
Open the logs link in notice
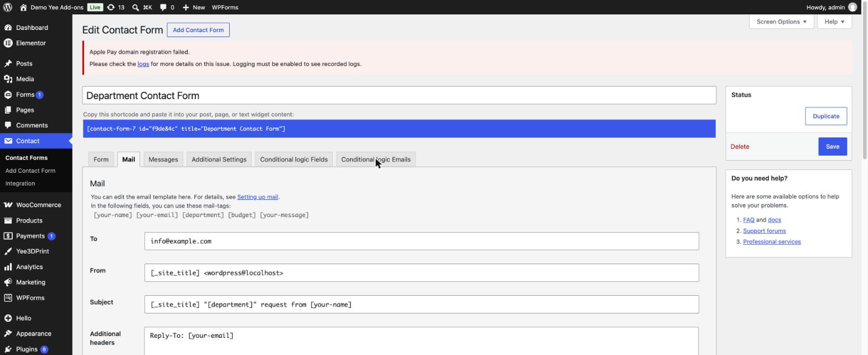(143, 64)
